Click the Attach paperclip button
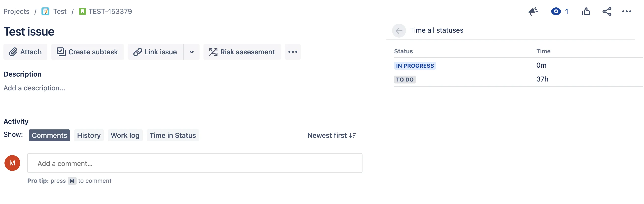 (x=25, y=52)
